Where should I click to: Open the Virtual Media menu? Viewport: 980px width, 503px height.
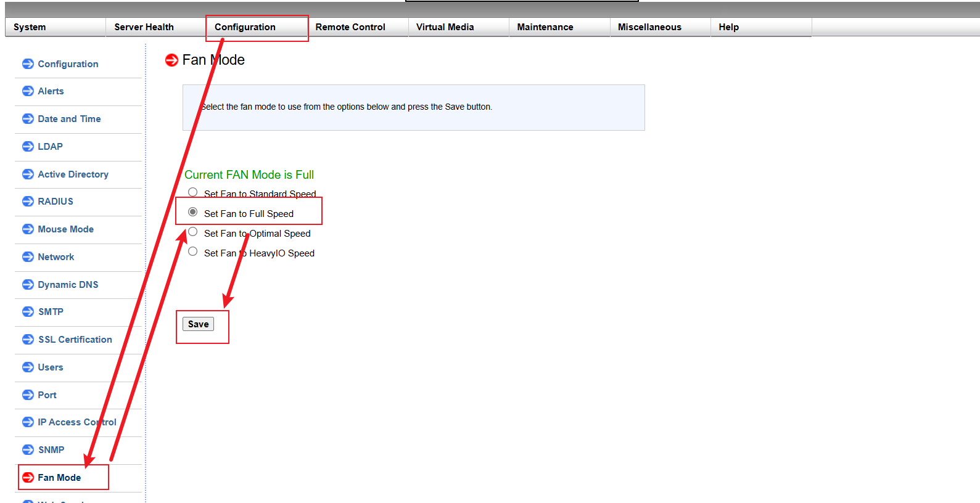click(x=445, y=27)
